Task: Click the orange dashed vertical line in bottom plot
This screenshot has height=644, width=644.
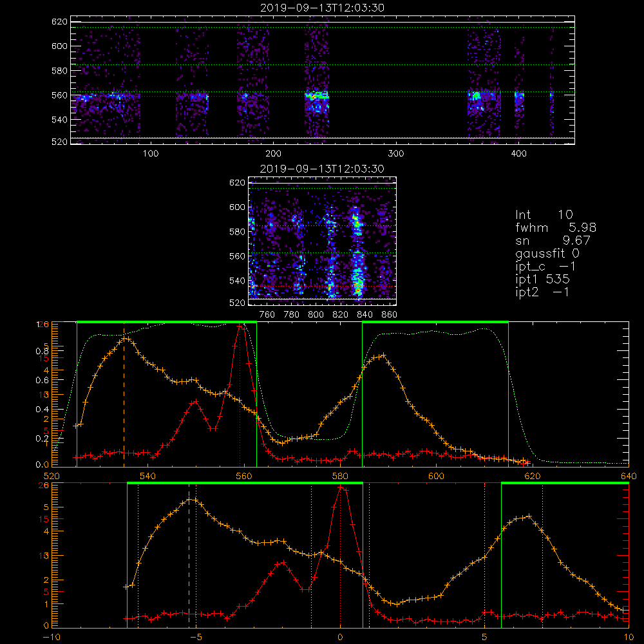Action: [x=189, y=555]
